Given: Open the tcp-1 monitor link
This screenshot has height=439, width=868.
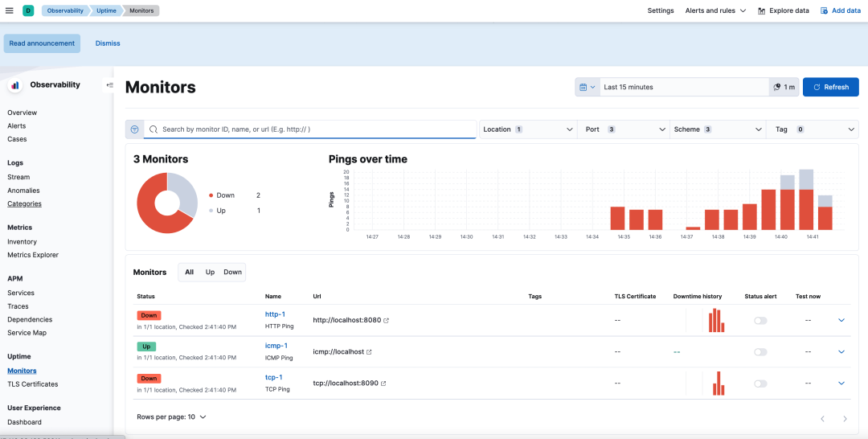Looking at the screenshot, I should [274, 378].
